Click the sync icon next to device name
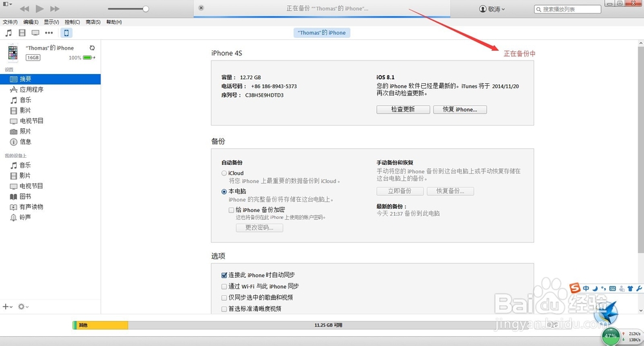This screenshot has height=346, width=644. pos(92,48)
